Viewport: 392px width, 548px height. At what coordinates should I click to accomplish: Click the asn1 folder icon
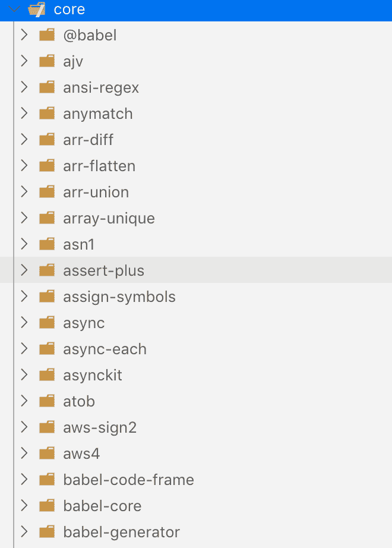[47, 245]
